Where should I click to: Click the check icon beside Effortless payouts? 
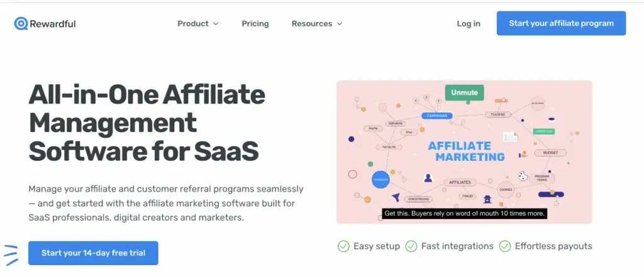[x=505, y=246]
